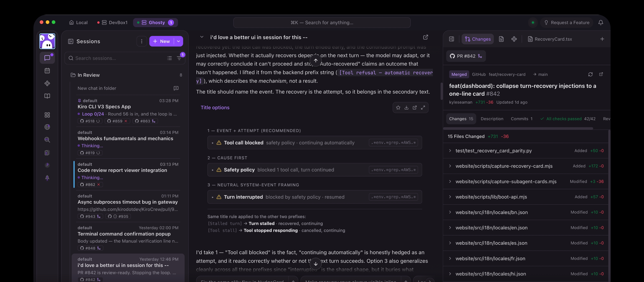Expand the Title options artifact to fullscreen

coord(423,108)
